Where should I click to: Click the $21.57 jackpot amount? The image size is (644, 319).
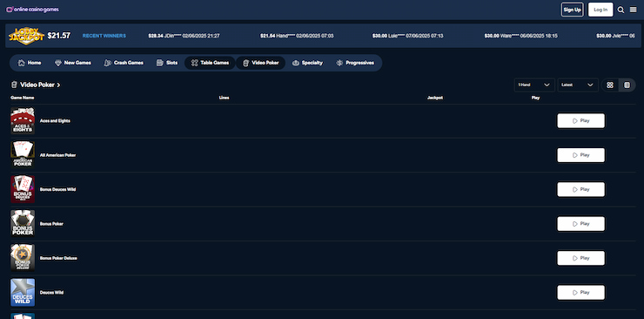pos(58,36)
